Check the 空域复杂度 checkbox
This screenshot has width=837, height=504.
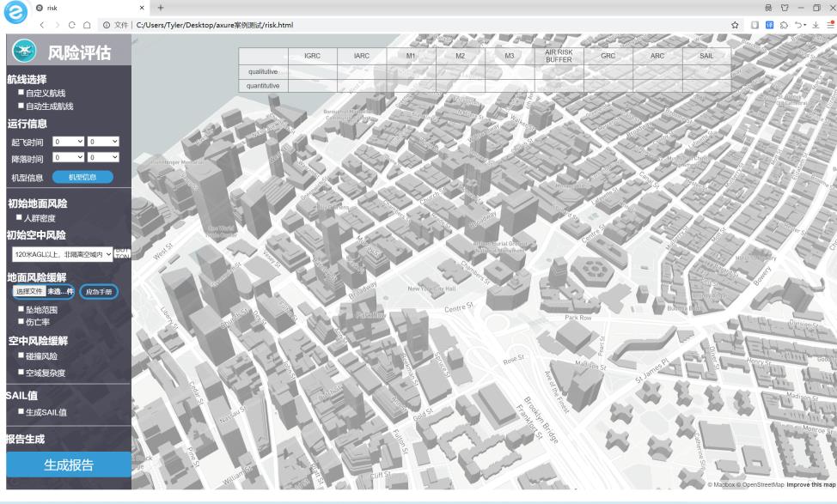(21, 373)
